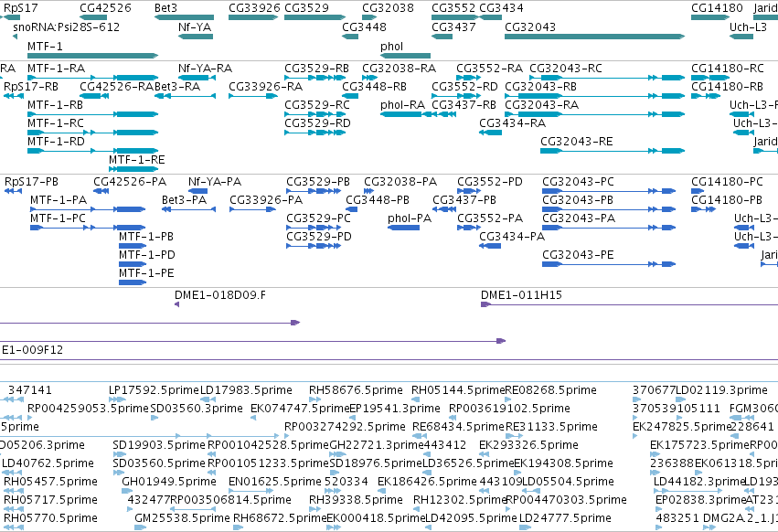
Task: Click EST EK074747.5prime
Action: point(300,409)
